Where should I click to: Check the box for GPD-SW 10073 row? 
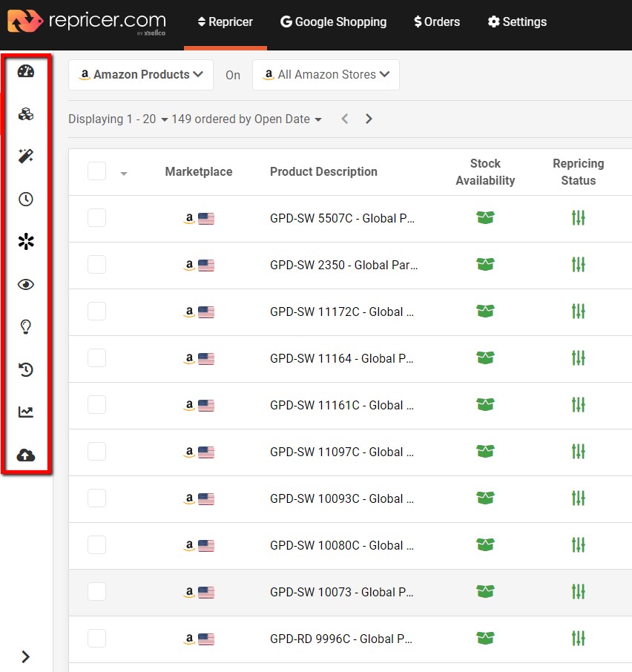pyautogui.click(x=97, y=591)
